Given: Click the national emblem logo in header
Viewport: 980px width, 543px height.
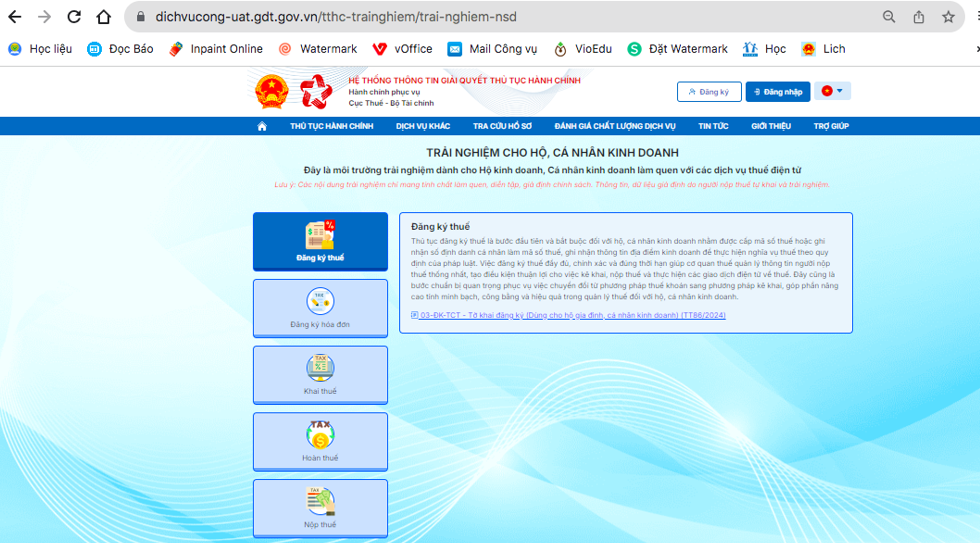Looking at the screenshot, I should point(271,92).
